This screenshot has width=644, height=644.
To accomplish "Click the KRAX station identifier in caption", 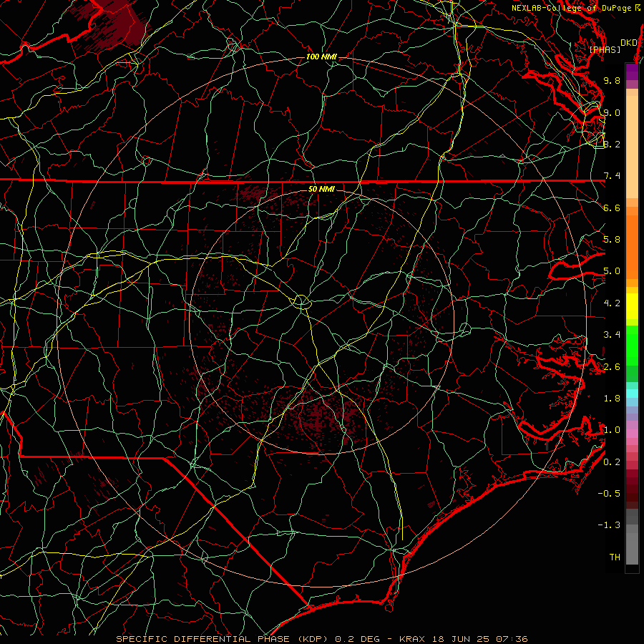I will coord(413,639).
